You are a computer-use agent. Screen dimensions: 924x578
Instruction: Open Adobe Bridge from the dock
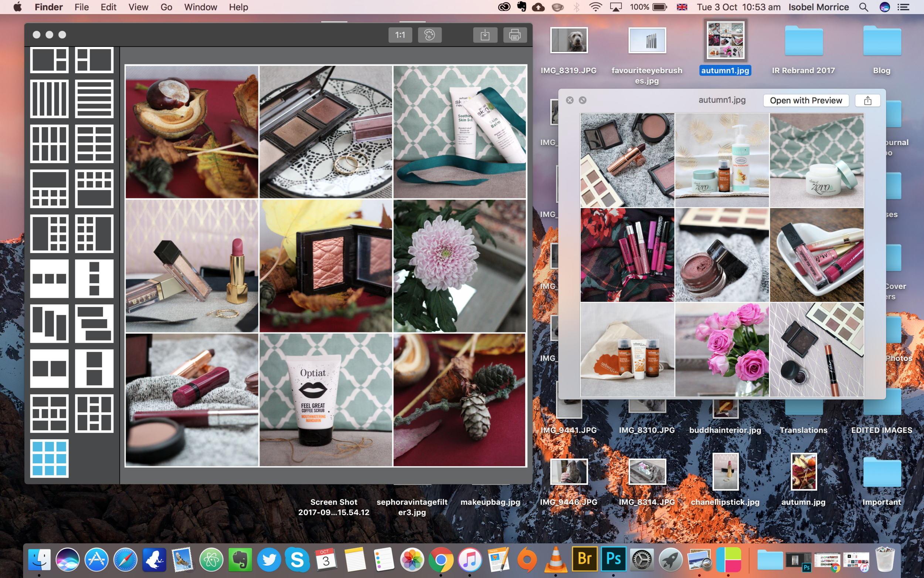tap(585, 559)
